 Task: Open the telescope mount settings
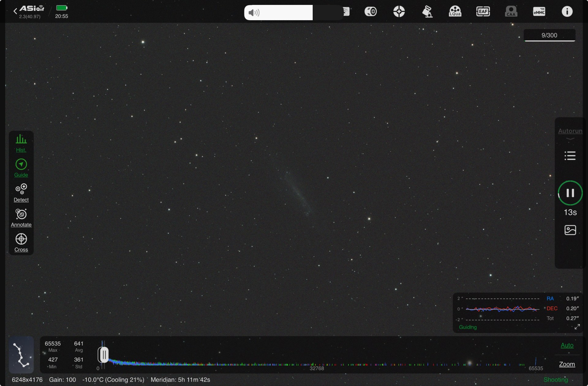click(427, 12)
